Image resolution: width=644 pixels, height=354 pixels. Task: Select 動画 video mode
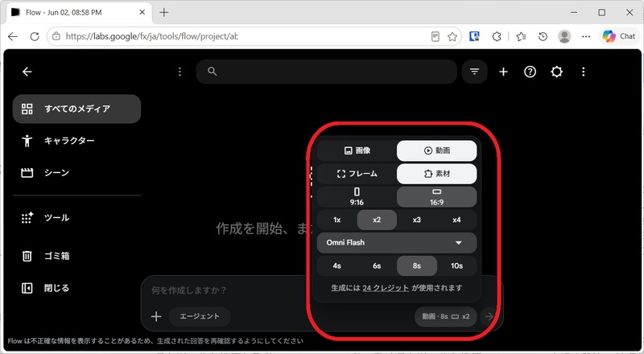click(x=436, y=150)
